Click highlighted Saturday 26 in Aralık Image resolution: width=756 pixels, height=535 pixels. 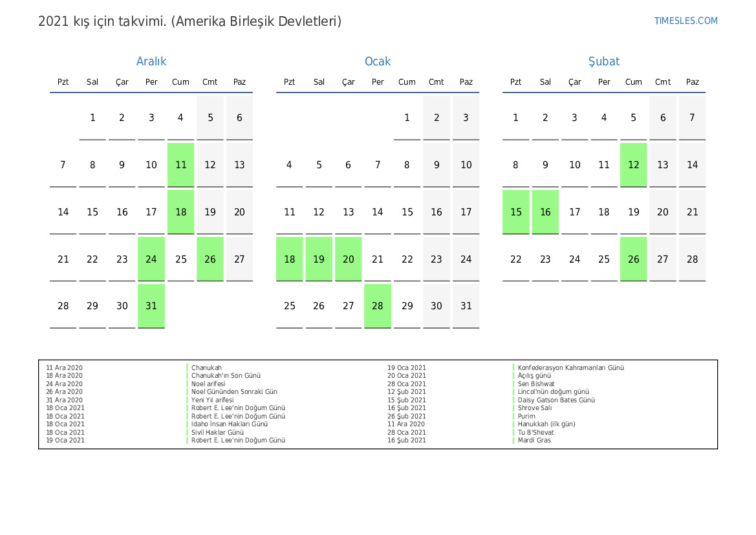click(210, 259)
